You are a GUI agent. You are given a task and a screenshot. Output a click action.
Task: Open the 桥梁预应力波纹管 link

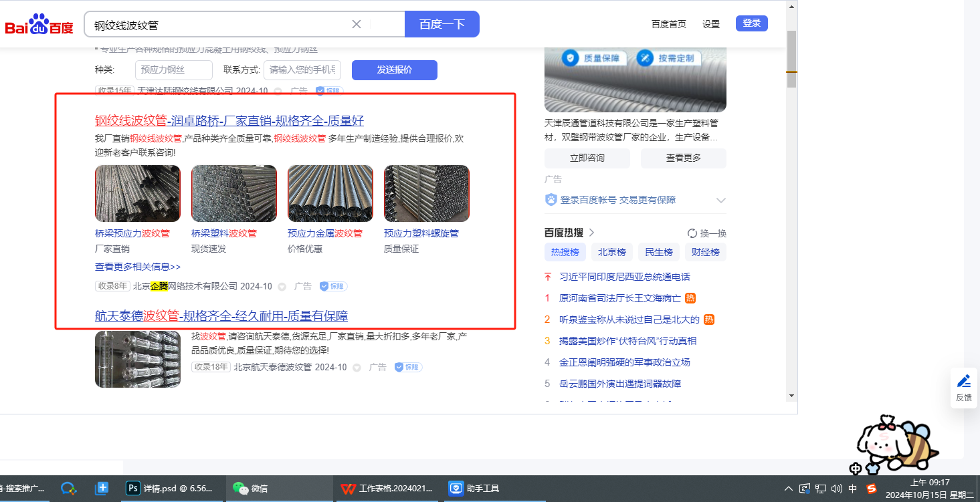132,233
